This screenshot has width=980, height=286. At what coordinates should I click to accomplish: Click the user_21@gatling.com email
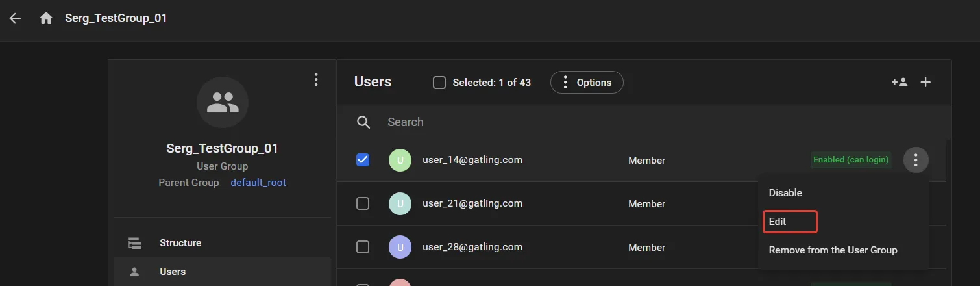(472, 203)
